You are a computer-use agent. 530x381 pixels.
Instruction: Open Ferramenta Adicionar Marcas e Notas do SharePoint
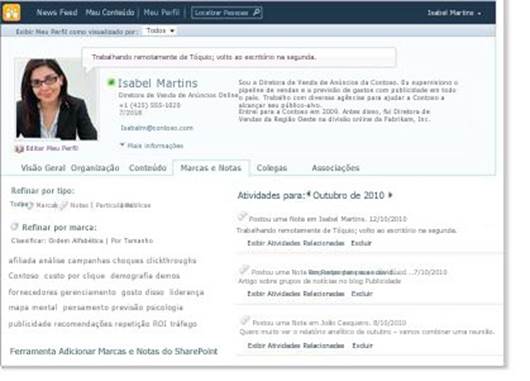(x=114, y=351)
